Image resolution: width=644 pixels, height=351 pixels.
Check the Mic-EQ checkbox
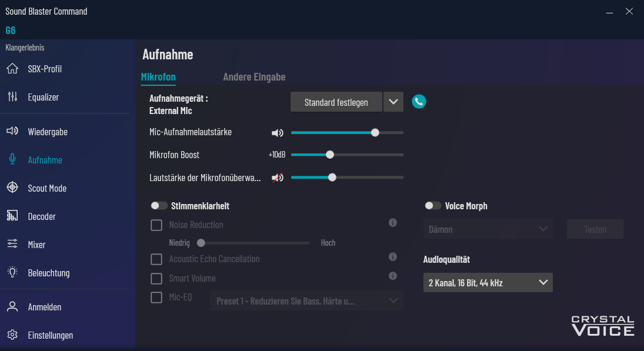click(x=156, y=297)
